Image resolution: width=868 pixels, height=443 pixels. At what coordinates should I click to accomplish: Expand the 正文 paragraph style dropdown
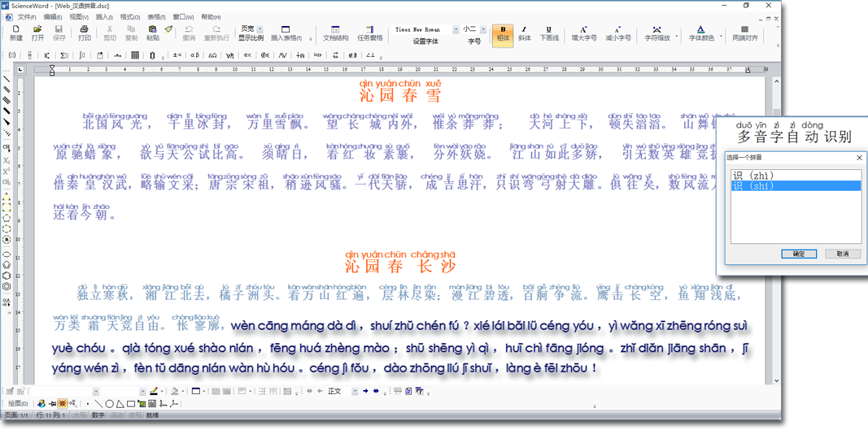355,391
